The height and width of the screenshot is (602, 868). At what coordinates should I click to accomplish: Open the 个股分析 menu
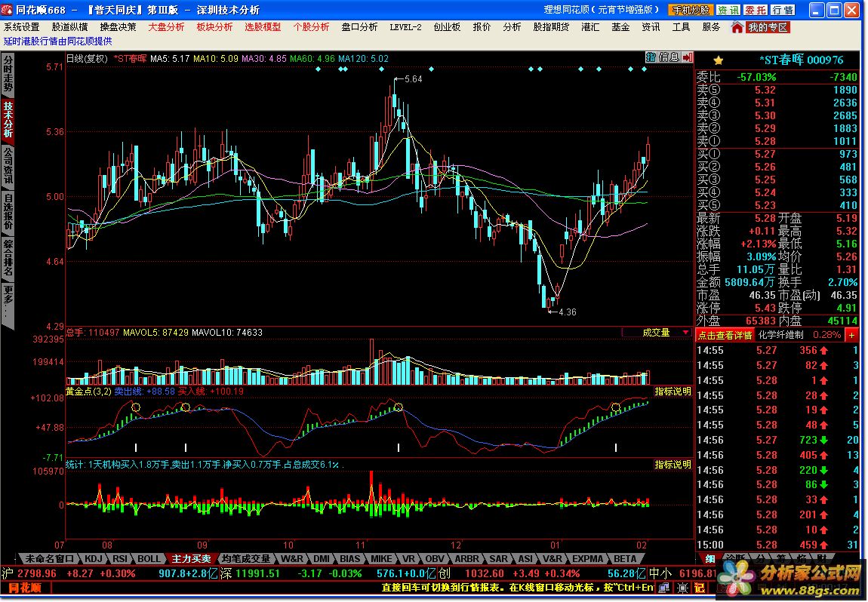click(311, 26)
